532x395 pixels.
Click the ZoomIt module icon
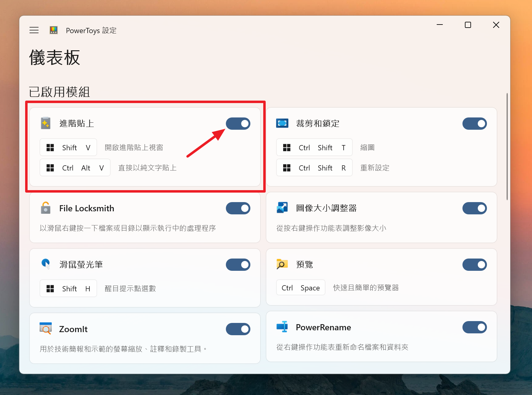coord(46,328)
